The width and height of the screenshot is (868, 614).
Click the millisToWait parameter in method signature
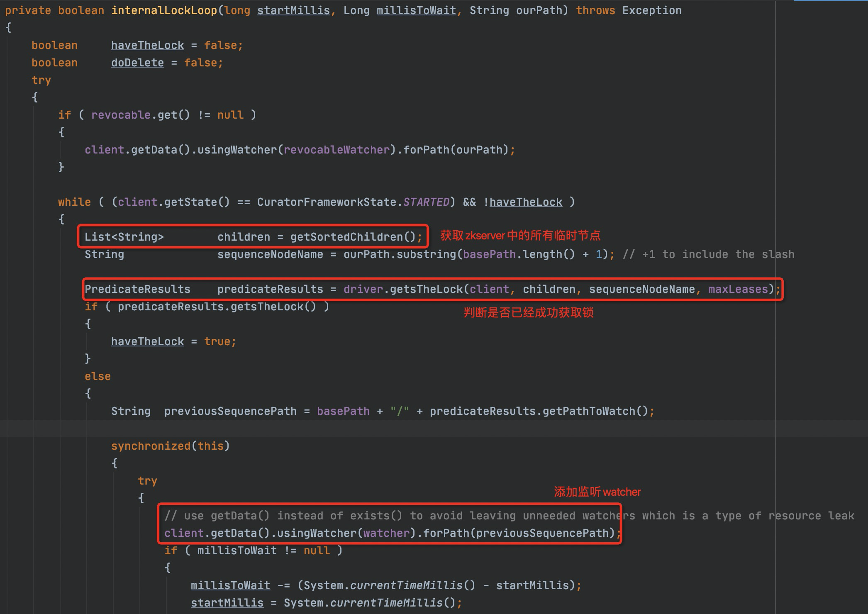416,10
